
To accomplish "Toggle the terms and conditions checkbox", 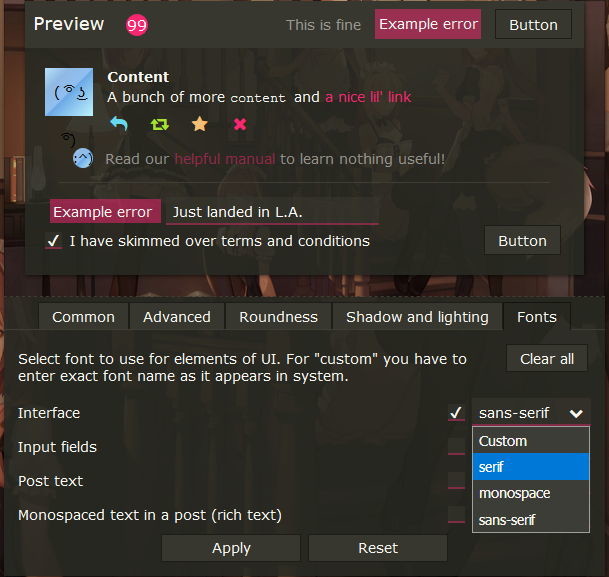I will coord(54,241).
